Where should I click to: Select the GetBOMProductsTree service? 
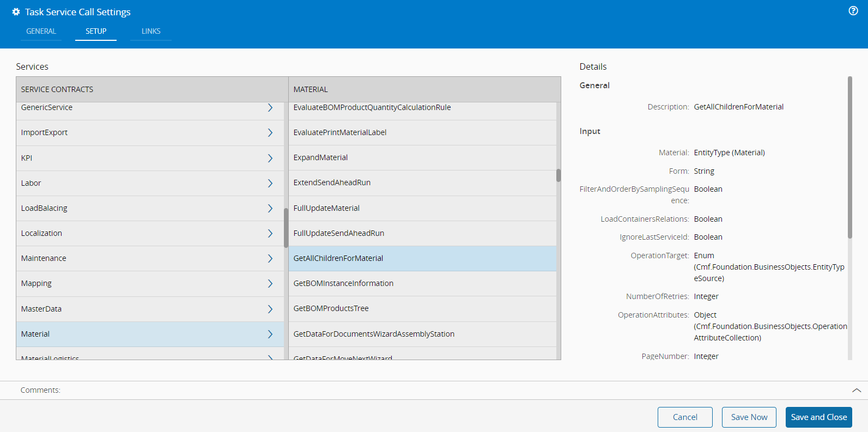331,308
